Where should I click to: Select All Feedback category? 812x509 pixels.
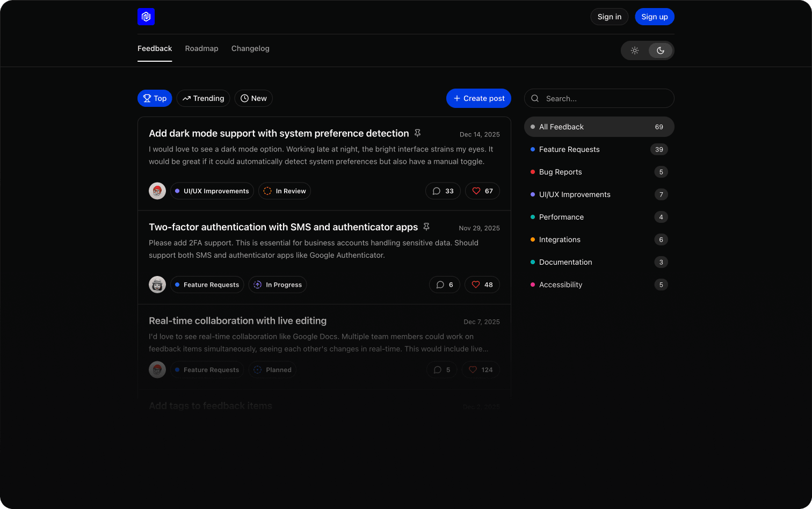[599, 127]
